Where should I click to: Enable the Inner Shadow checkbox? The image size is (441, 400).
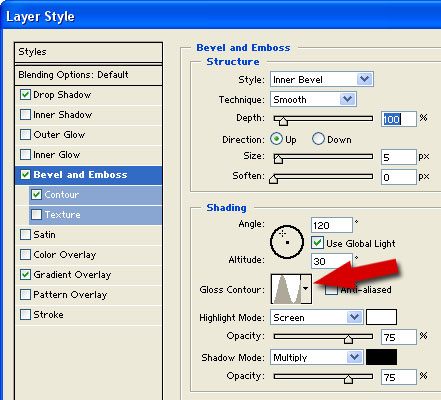(25, 115)
